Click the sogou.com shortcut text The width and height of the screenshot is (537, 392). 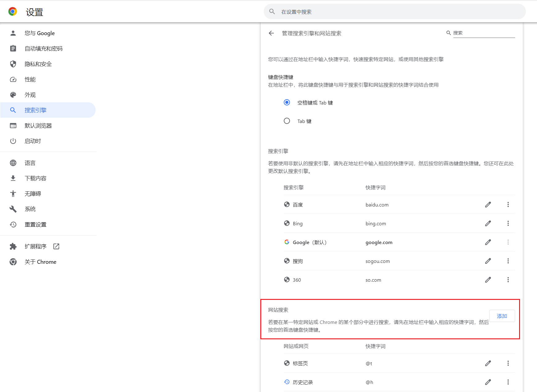pyautogui.click(x=378, y=261)
